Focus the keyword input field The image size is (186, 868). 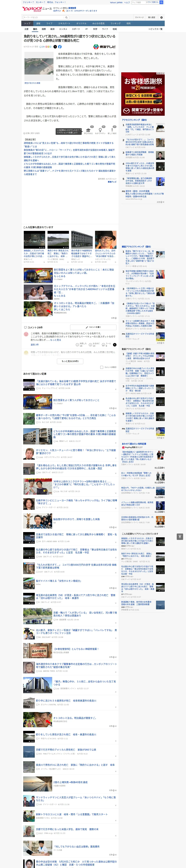44,17
